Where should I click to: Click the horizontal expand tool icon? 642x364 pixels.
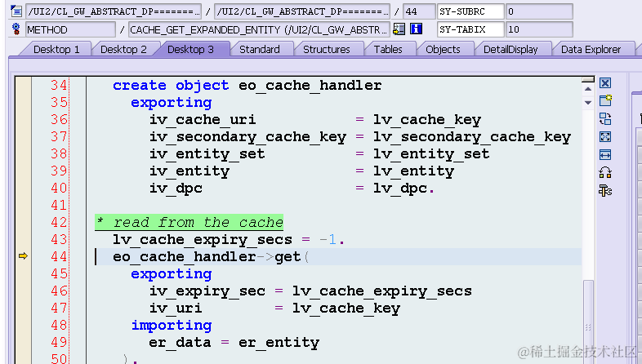click(605, 154)
